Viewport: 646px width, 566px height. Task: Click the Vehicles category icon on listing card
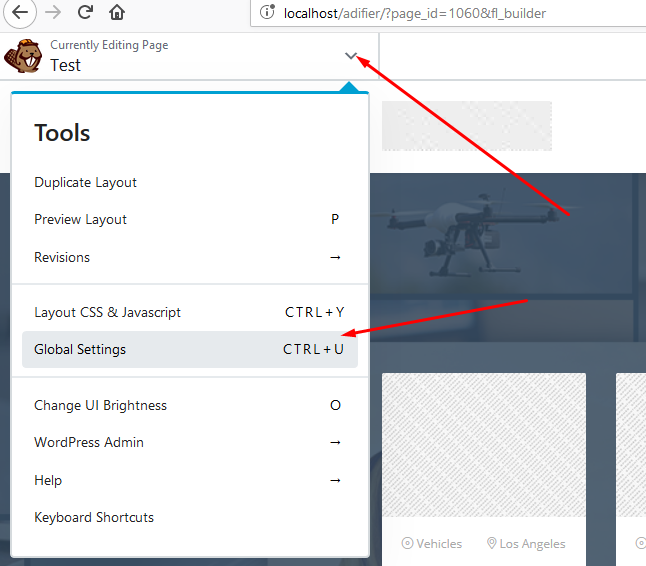tap(407, 544)
